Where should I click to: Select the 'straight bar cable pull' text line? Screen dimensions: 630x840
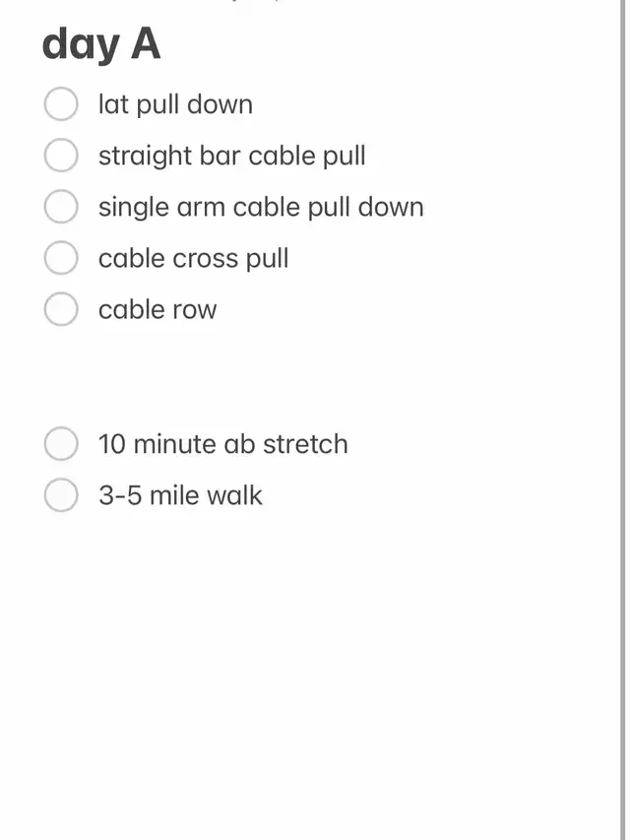coord(231,156)
